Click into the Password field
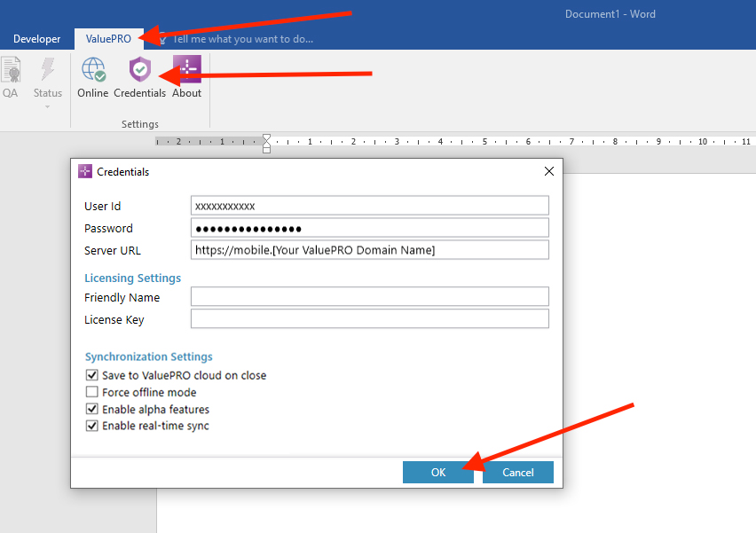756x533 pixels. 370,228
